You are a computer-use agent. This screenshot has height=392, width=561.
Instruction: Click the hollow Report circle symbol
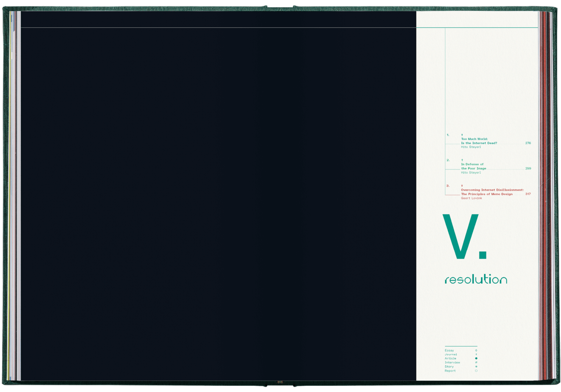pos(476,371)
